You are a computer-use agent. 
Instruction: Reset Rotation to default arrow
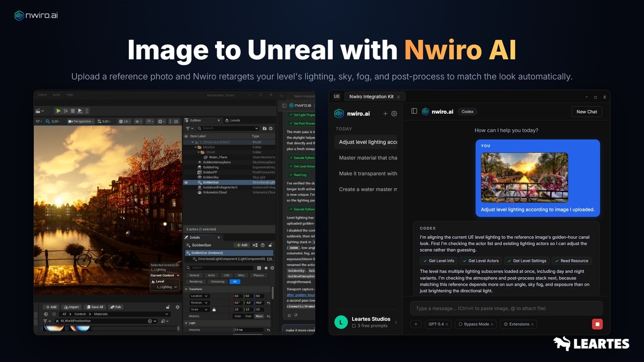(x=268, y=303)
